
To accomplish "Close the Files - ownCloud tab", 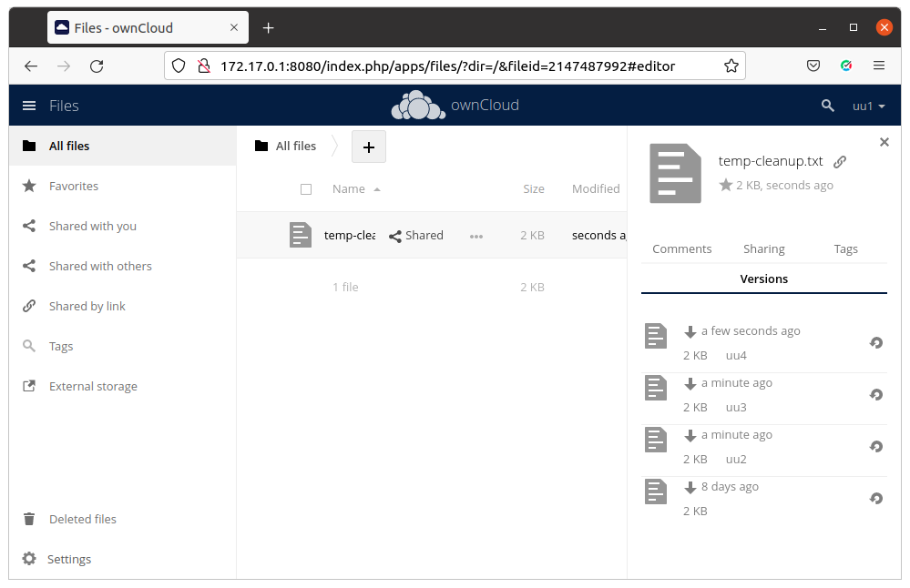I will point(234,27).
